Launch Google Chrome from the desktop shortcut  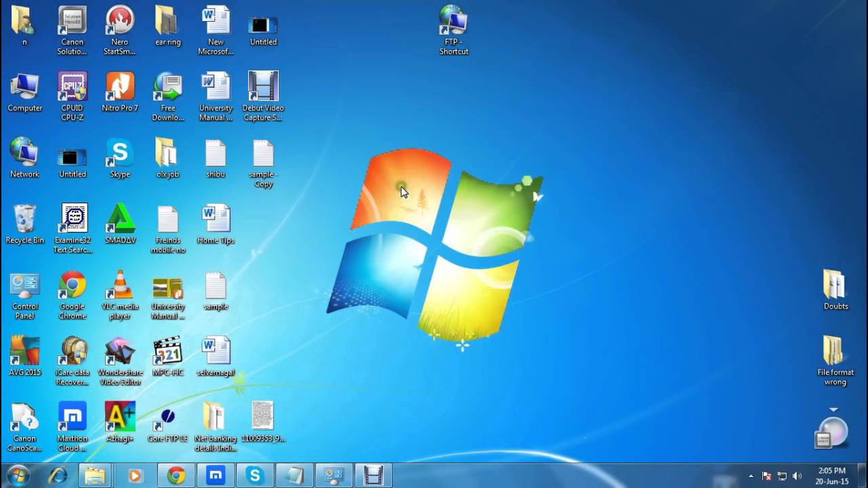tap(72, 296)
